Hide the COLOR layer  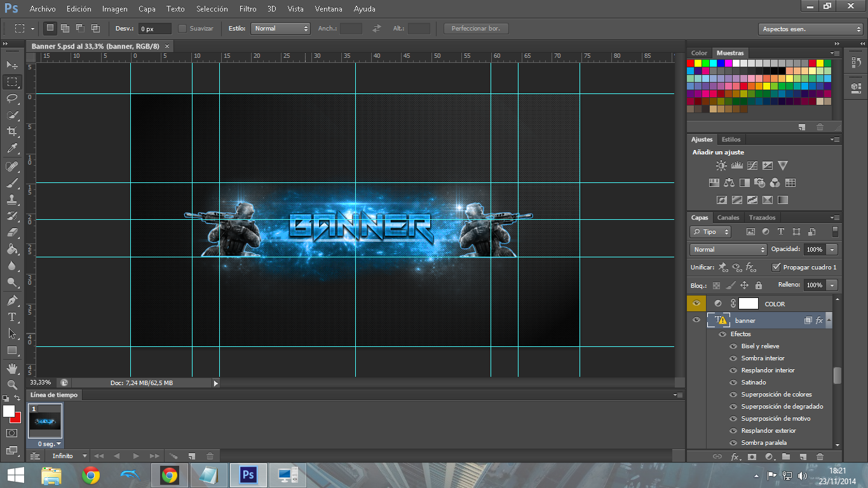tap(696, 304)
